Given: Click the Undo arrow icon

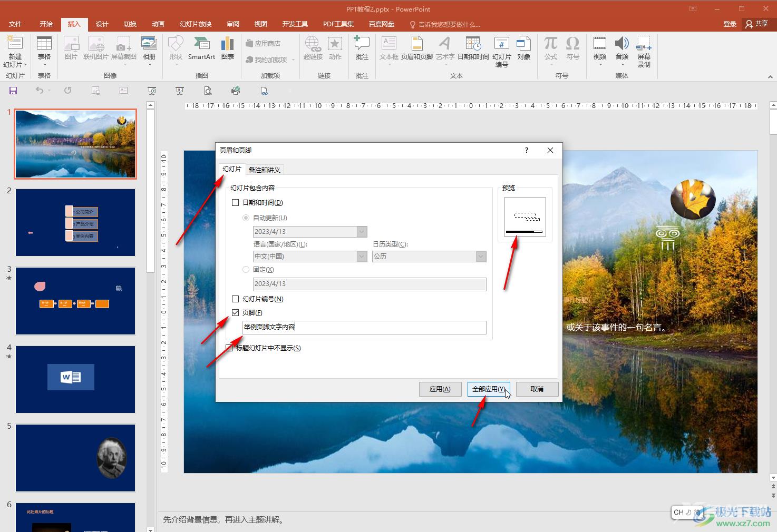Looking at the screenshot, I should (40, 91).
